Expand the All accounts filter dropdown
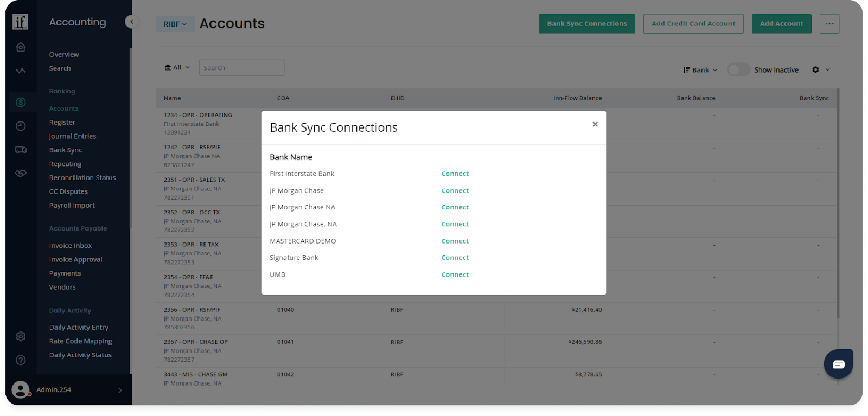The width and height of the screenshot is (868, 416). point(177,68)
